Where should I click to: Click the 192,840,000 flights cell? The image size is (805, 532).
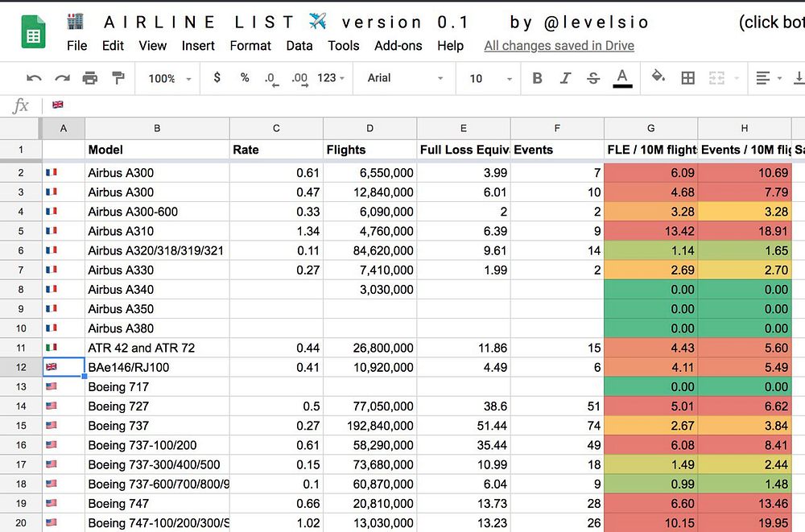(x=369, y=426)
